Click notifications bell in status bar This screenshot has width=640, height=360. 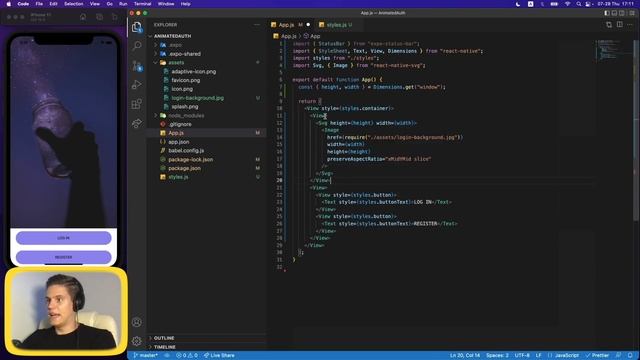(630, 356)
